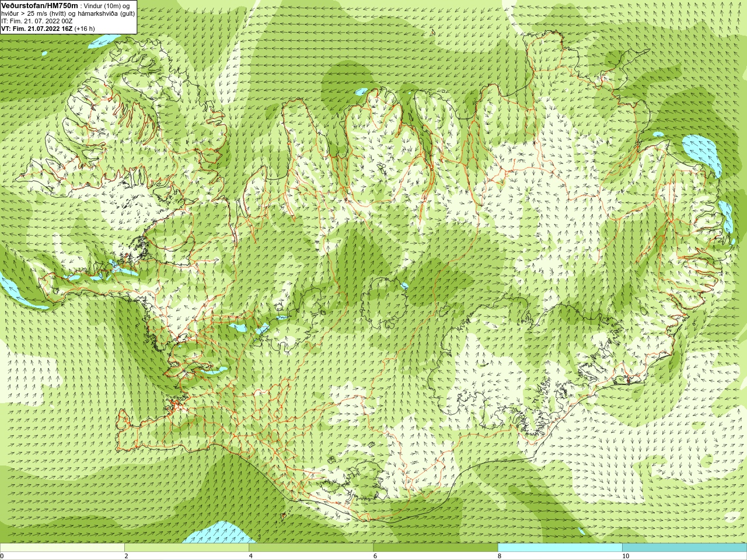747x560 pixels.
Task: Click the medium green 4–6 m/s scale segment
Action: (311, 548)
